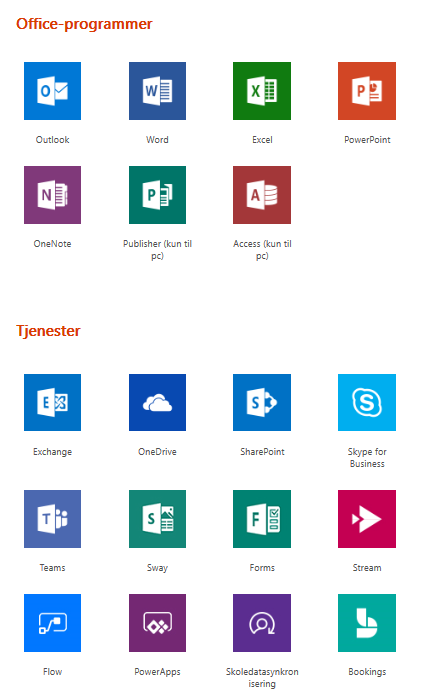421x698 pixels.
Task: Open the Bookings icon
Action: pos(367,623)
